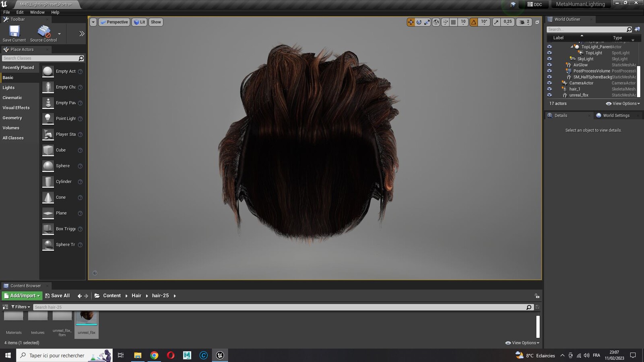This screenshot has height=362, width=644.
Task: Click the Content Browser vertical scrollbar
Action: click(538, 327)
